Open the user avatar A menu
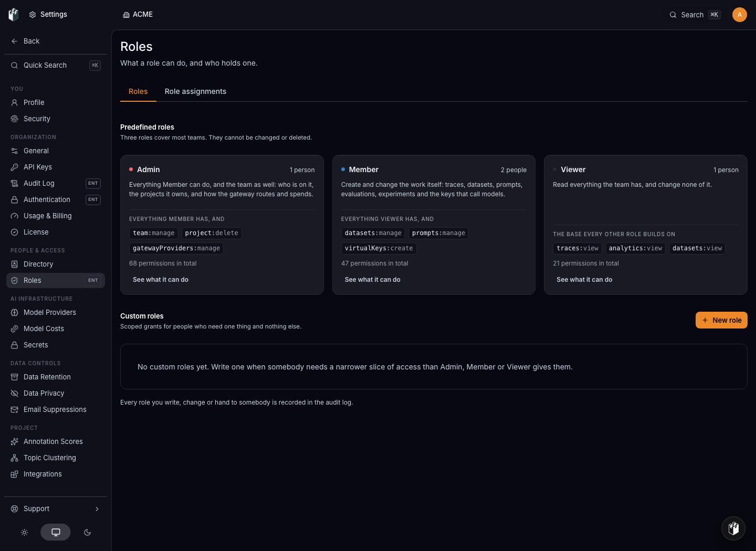756x551 pixels. coord(740,15)
